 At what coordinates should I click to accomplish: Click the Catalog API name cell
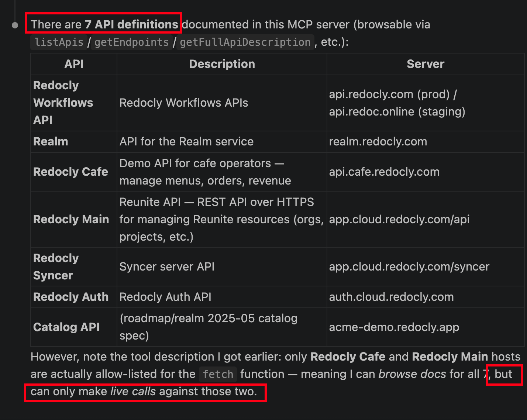(x=74, y=327)
